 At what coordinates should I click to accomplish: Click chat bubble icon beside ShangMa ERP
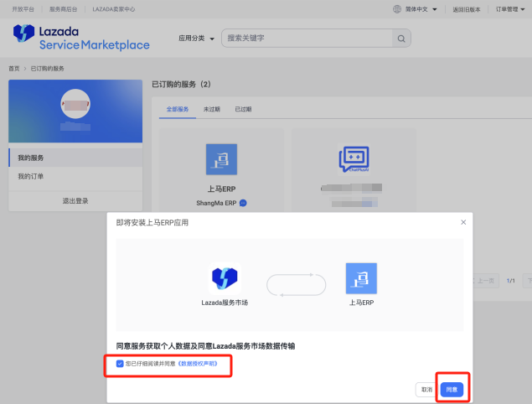point(243,203)
